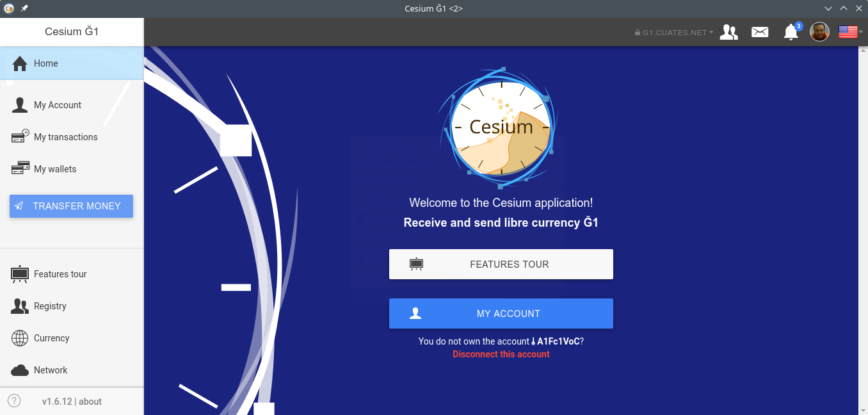
Task: Go to My Account in sidebar
Action: (x=72, y=105)
